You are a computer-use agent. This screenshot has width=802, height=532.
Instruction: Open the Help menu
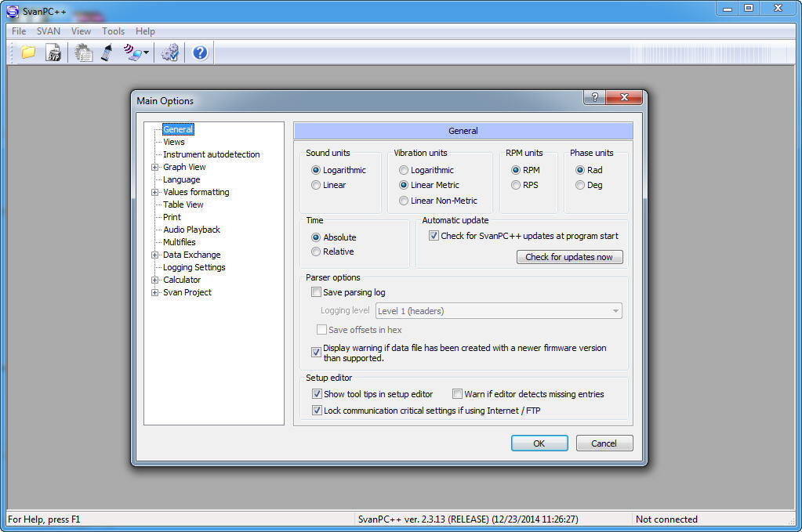[145, 31]
